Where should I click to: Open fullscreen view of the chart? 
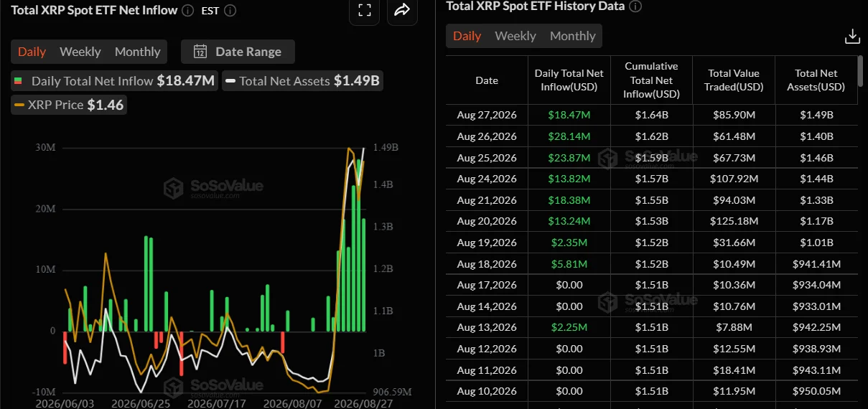[x=364, y=9]
